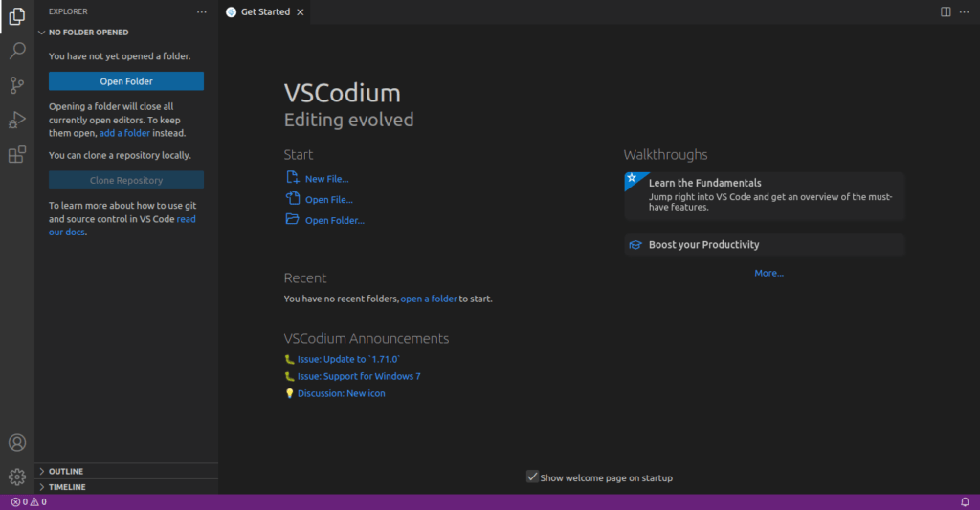980x510 pixels.
Task: Click the bug icon beside Update to 1.71.0
Action: click(289, 360)
